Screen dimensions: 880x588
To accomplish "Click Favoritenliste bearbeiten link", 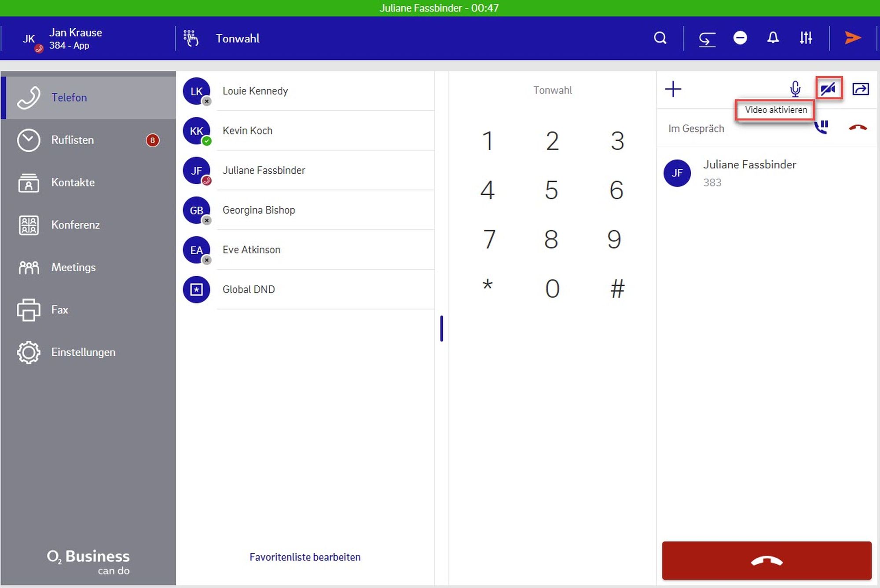I will pos(305,557).
